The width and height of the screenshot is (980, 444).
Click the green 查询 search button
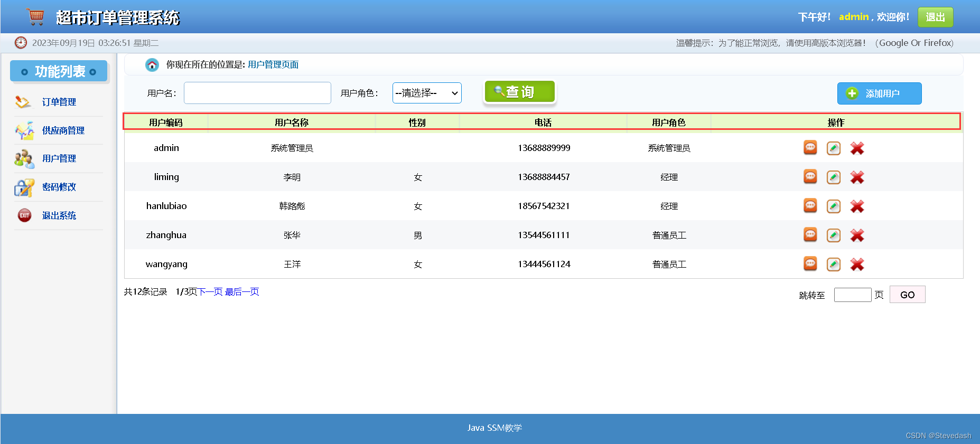pos(520,92)
